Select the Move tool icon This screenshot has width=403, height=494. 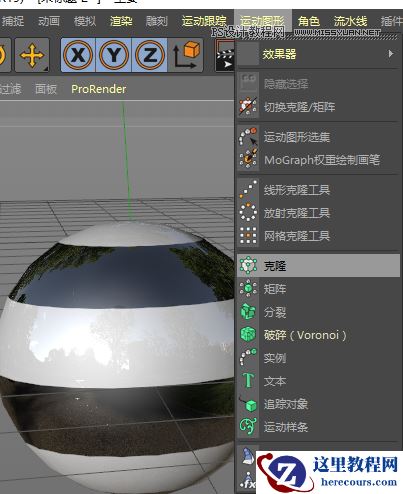(x=32, y=55)
